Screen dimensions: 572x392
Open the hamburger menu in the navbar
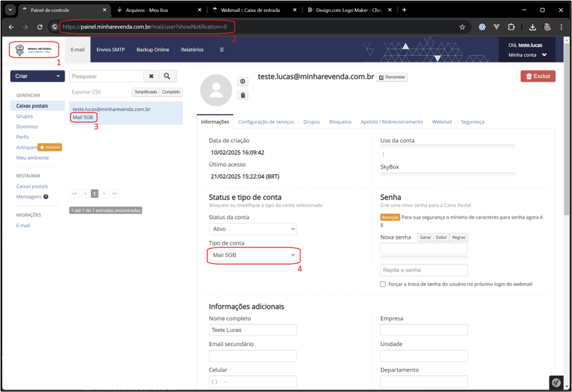(x=221, y=50)
